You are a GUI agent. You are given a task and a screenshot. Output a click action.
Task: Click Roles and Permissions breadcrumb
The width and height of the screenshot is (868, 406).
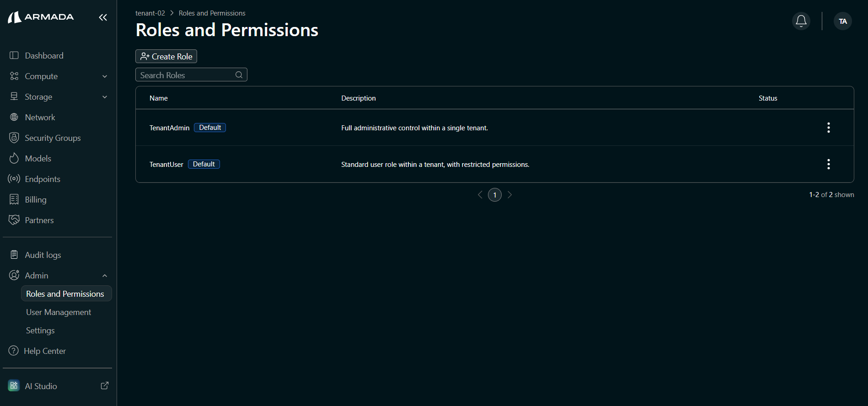[x=212, y=13]
